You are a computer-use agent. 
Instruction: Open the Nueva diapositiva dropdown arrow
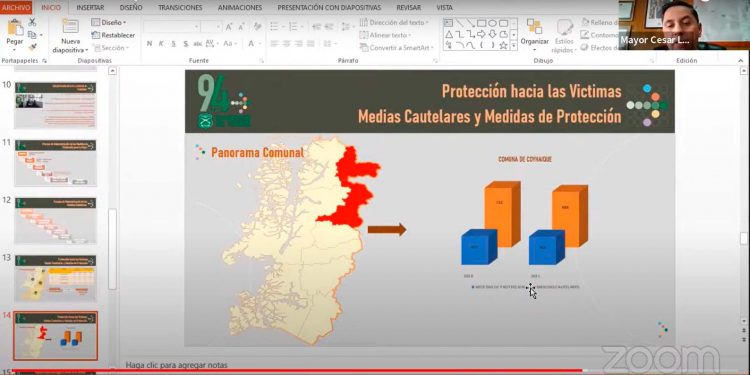tap(87, 50)
